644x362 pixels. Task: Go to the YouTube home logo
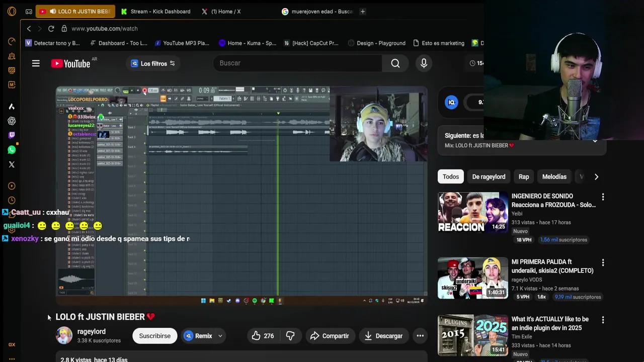click(x=71, y=63)
